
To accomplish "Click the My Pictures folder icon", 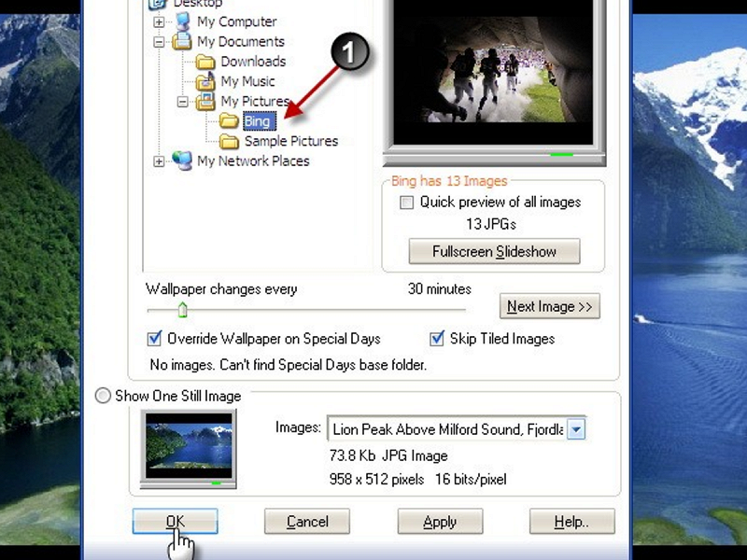I will (x=205, y=102).
